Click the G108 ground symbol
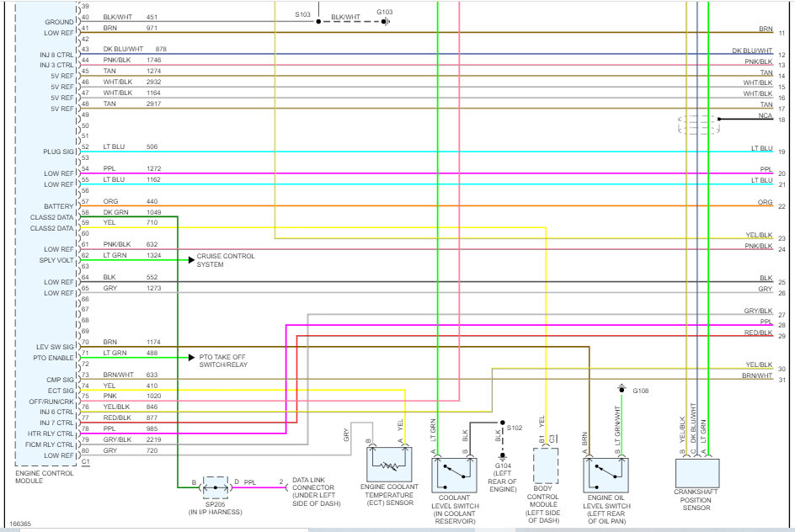 [x=622, y=389]
